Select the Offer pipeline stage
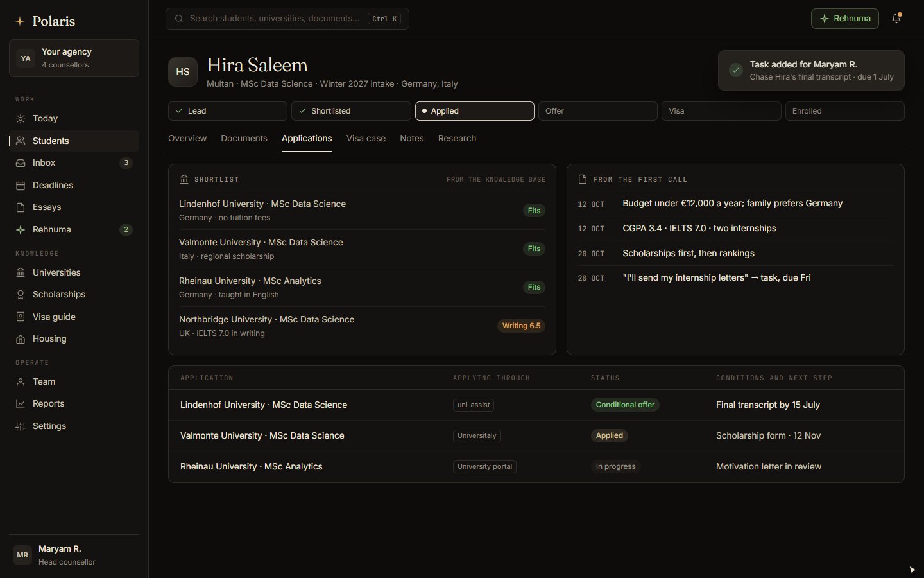Screen dimensions: 924x578 [597, 111]
